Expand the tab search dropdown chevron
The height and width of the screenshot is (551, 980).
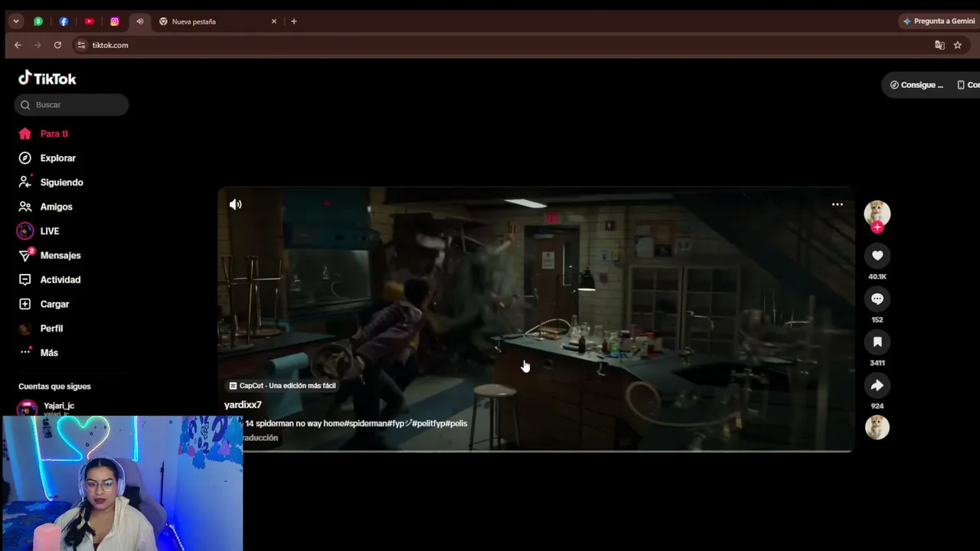[x=16, y=21]
